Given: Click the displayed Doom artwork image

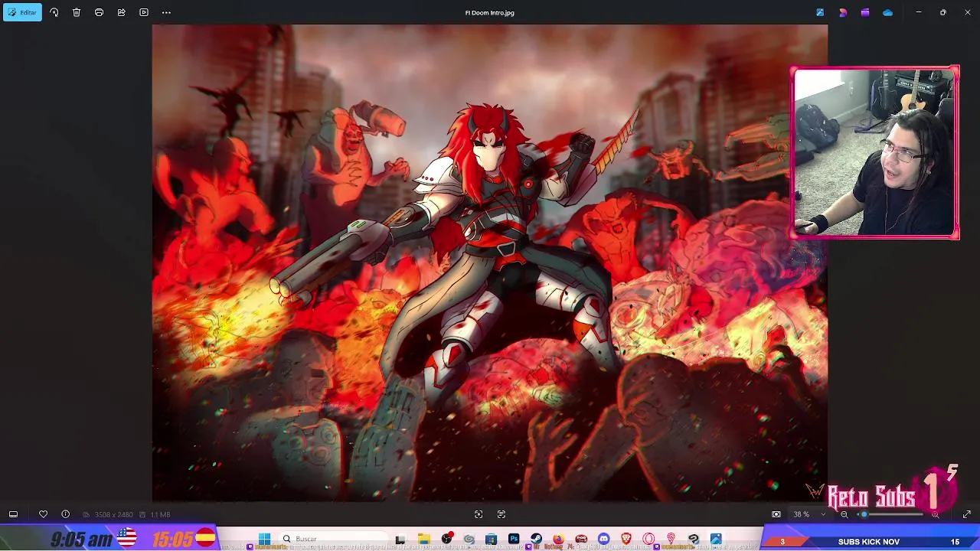Looking at the screenshot, I should coord(490,262).
